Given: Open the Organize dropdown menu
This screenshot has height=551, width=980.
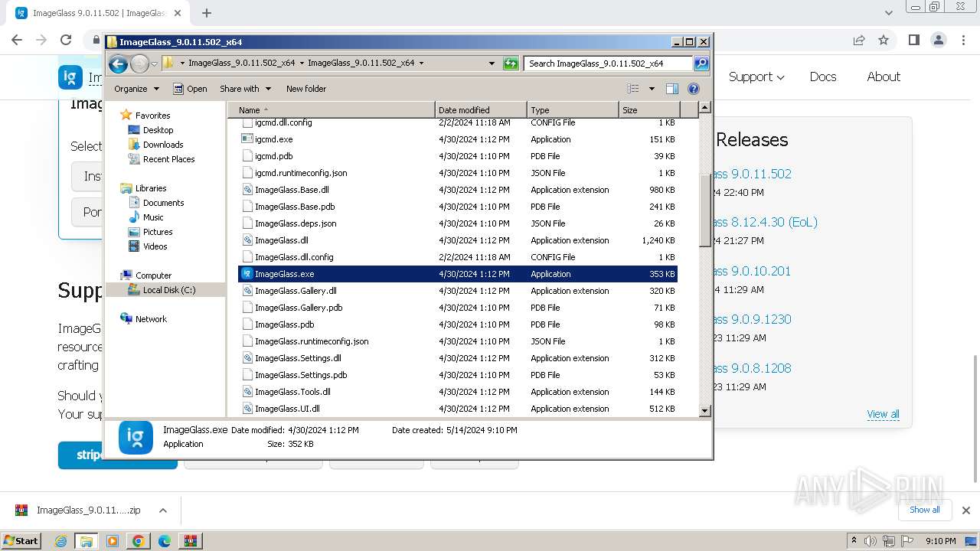Looking at the screenshot, I should [x=136, y=89].
